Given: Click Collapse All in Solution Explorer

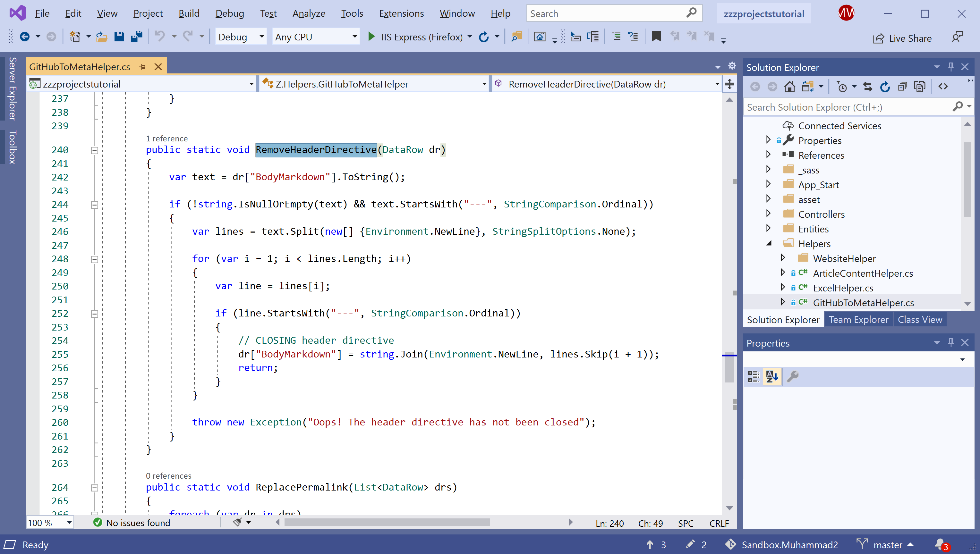Looking at the screenshot, I should pos(902,87).
